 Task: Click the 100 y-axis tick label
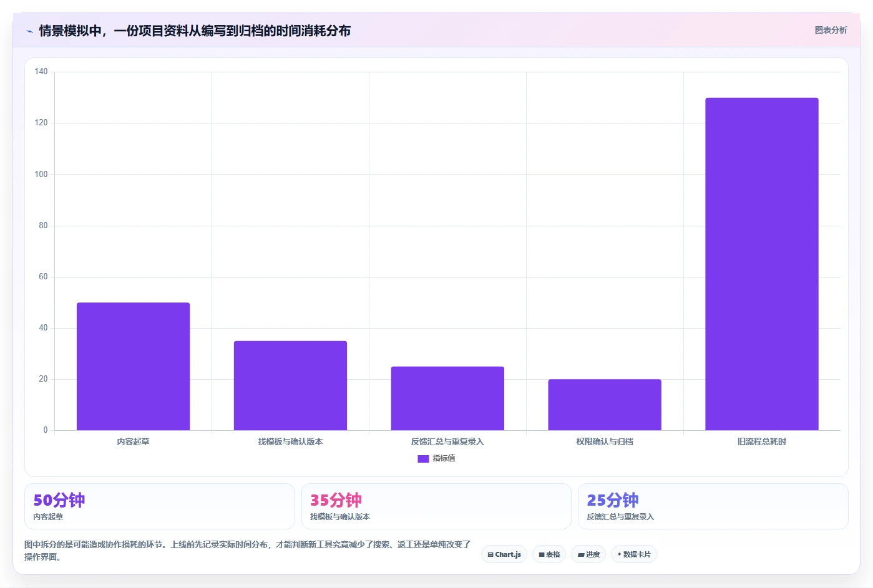pos(41,174)
